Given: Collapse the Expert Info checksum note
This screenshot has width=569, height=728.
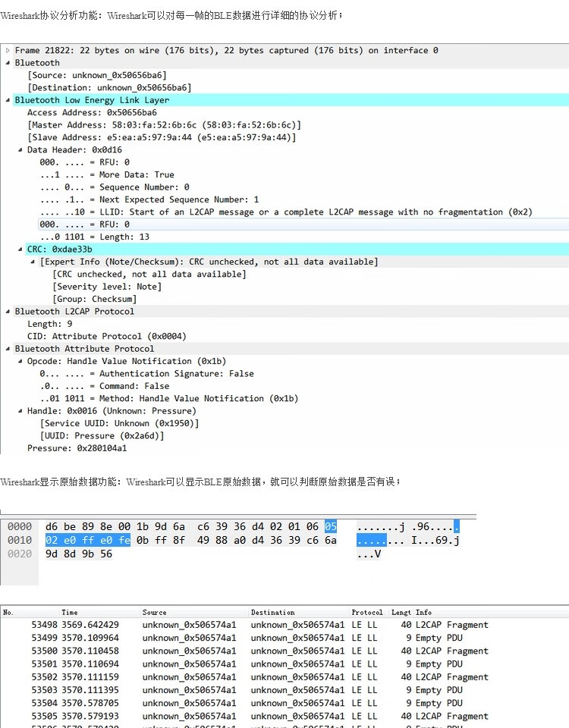Looking at the screenshot, I should [33, 262].
